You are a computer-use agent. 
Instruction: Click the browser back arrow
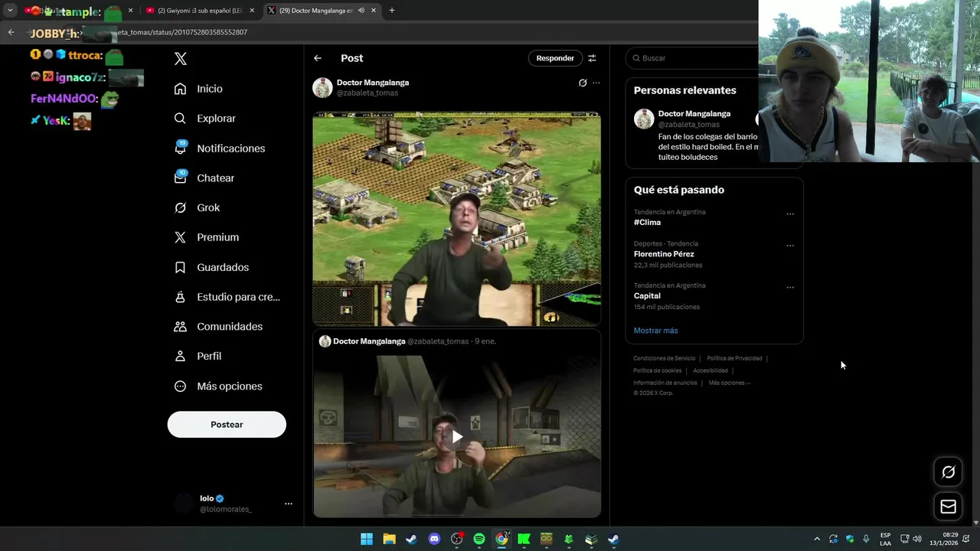(x=11, y=32)
